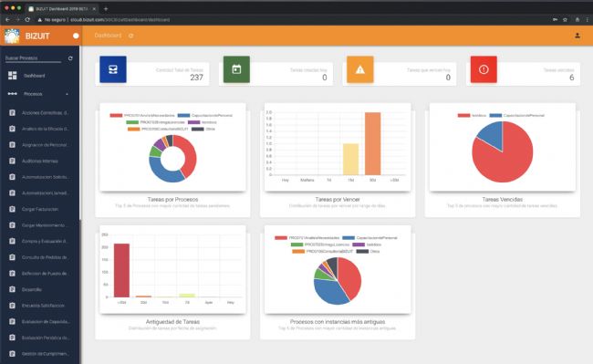Open a new browser tab with plus button
593x364 pixels.
click(x=106, y=8)
